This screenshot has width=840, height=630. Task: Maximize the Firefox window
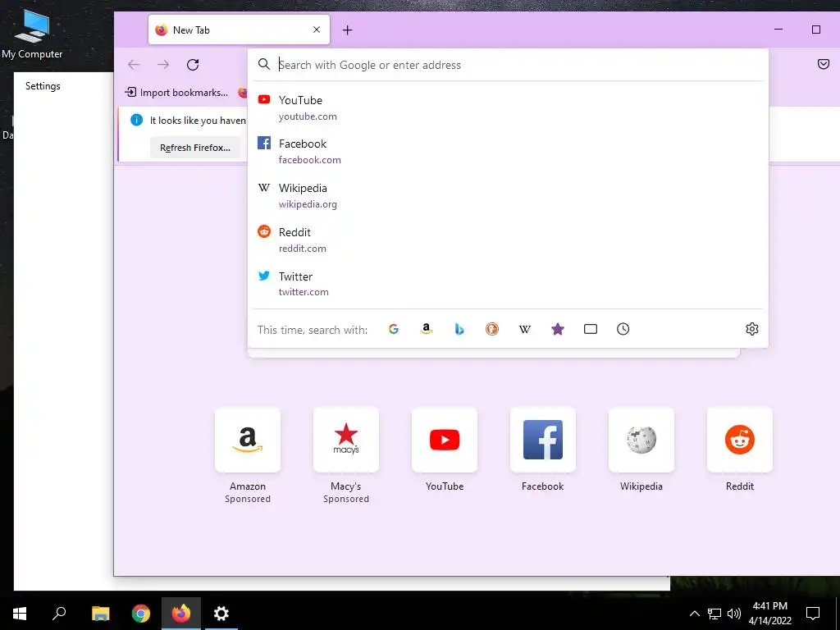coord(816,30)
